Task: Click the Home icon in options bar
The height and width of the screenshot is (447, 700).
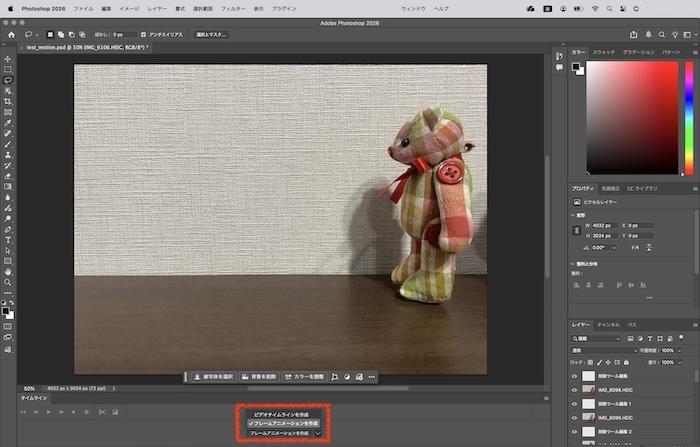Action: (11, 34)
